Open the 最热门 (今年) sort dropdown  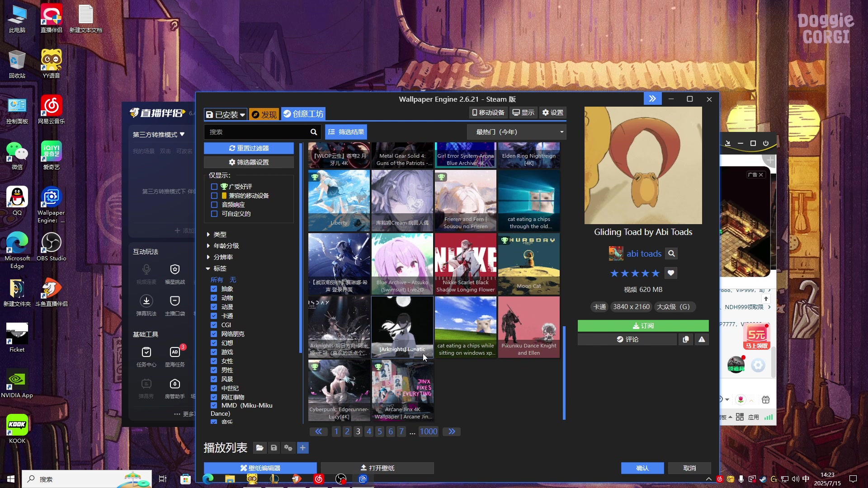point(516,132)
